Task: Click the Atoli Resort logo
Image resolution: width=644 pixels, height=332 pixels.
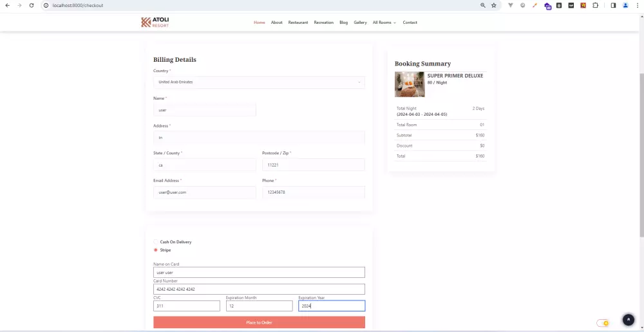Action: [155, 22]
